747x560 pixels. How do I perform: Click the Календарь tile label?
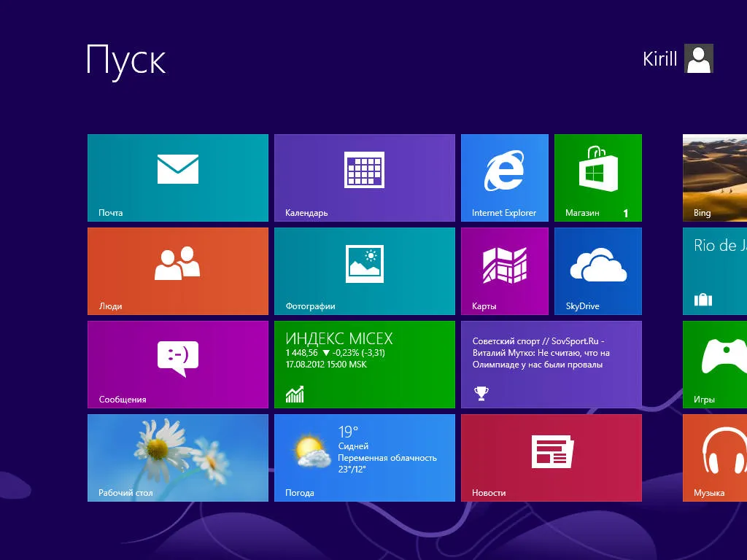coord(306,213)
